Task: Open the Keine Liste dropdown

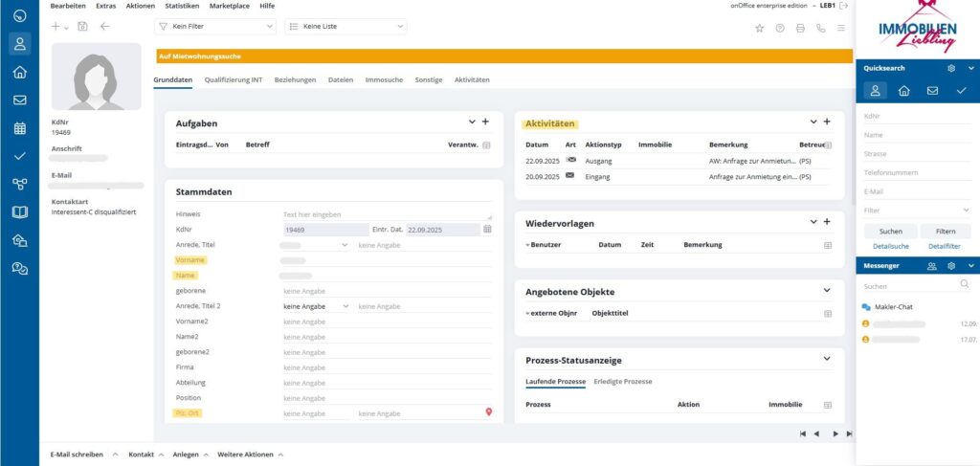Action: pyautogui.click(x=345, y=27)
